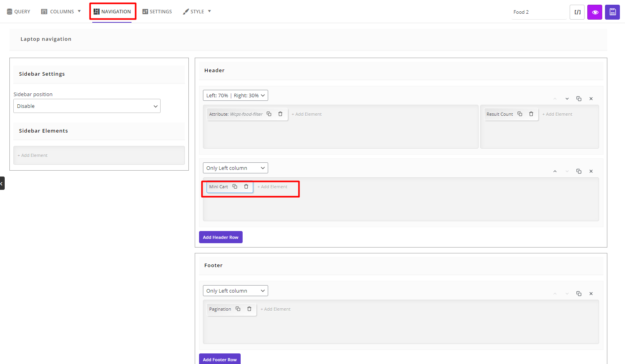The width and height of the screenshot is (625, 364).
Task: Switch to the Query tab
Action: pos(18,12)
